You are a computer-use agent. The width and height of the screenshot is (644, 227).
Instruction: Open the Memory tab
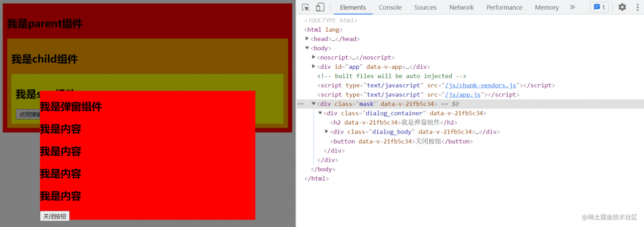tap(547, 7)
